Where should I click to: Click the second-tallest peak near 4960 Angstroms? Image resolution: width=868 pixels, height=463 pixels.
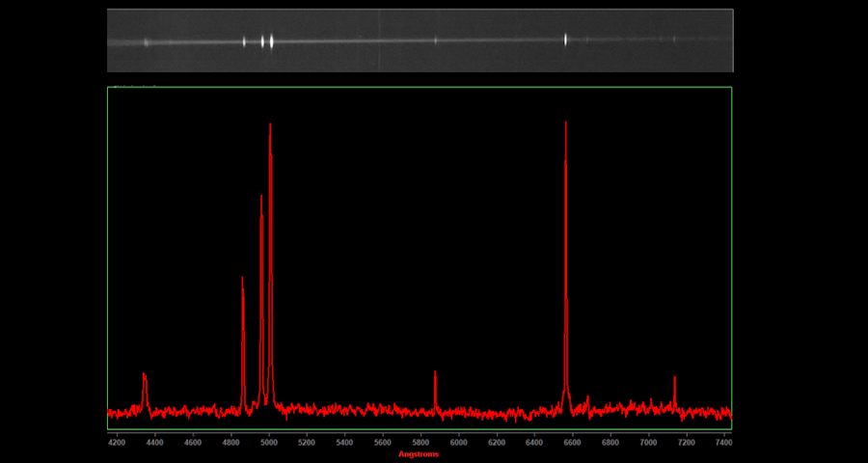pos(261,199)
